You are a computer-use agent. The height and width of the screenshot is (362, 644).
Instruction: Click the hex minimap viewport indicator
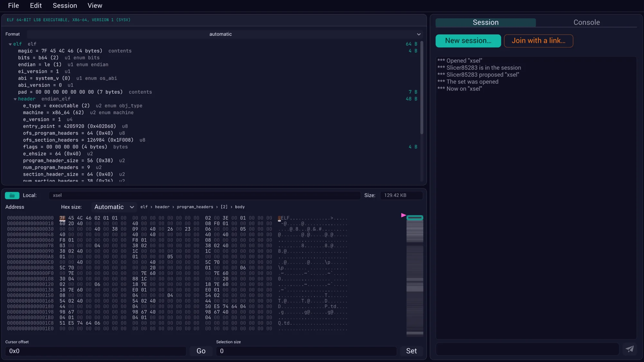tap(415, 218)
